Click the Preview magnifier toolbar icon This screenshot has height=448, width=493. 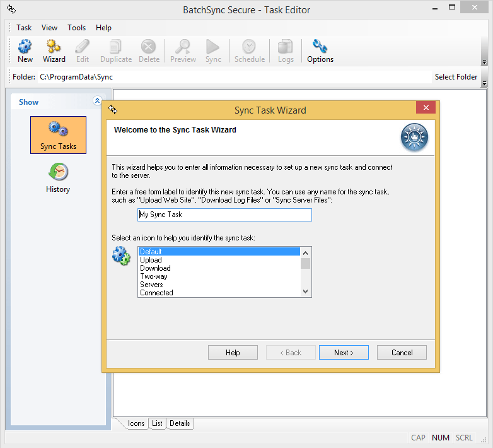click(x=183, y=50)
